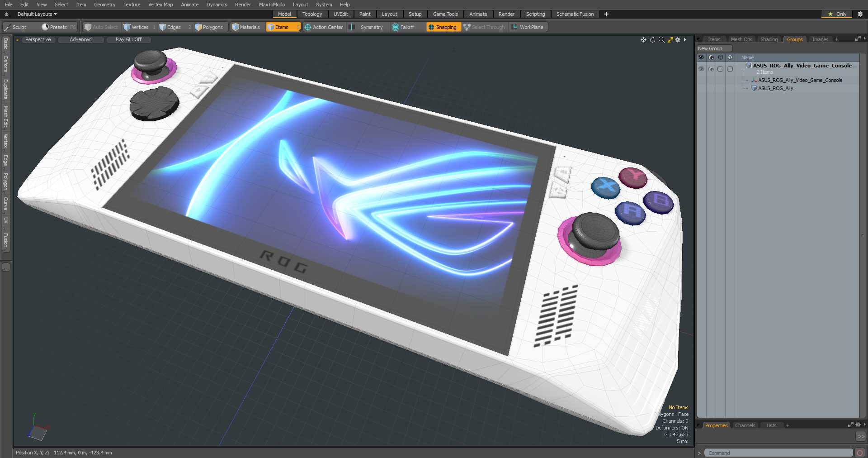Expand the ASUS_ROG_Ally_Video_Game_Console locator child item
The width and height of the screenshot is (868, 458).
tap(747, 81)
